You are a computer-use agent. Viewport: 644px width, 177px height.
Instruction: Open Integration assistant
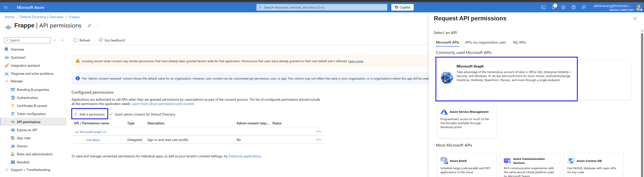[25, 65]
